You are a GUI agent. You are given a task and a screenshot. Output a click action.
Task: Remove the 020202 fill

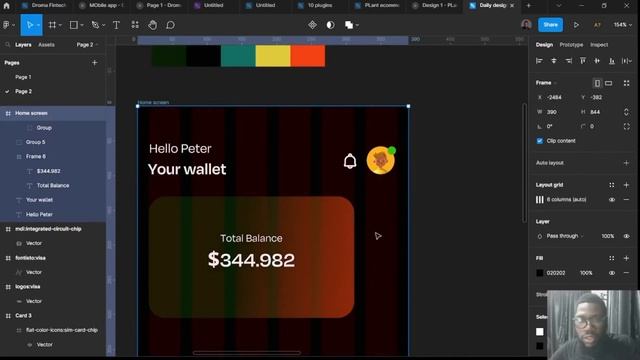(627, 273)
